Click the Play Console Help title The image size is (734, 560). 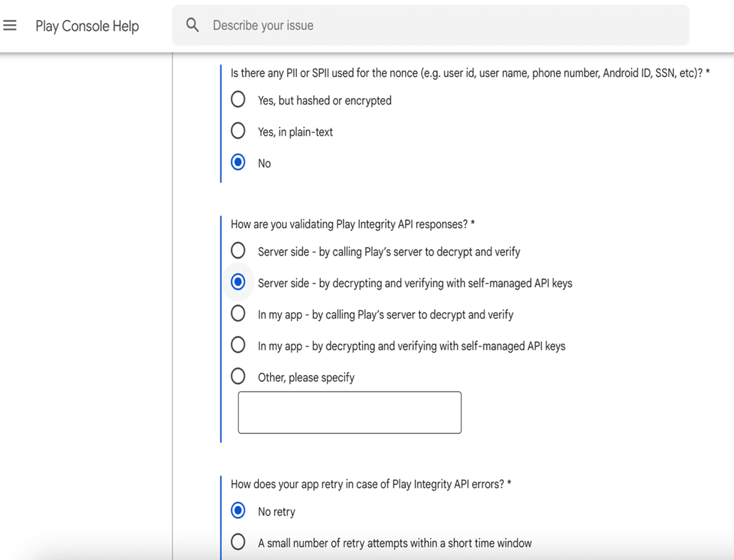87,26
